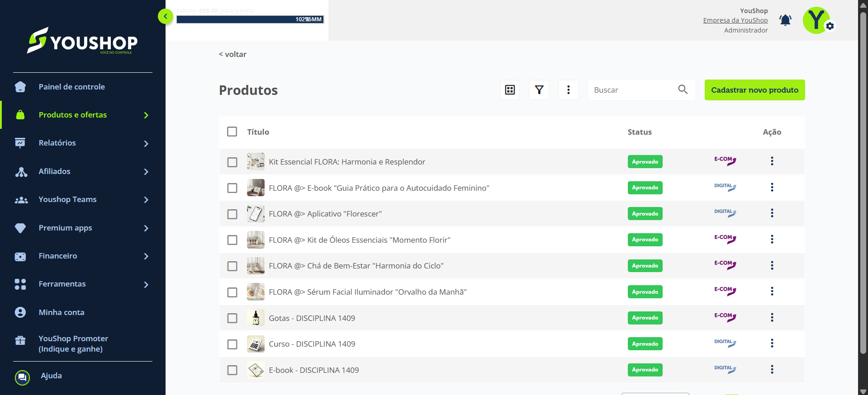Check the E-book Guia Prático row

tap(232, 188)
